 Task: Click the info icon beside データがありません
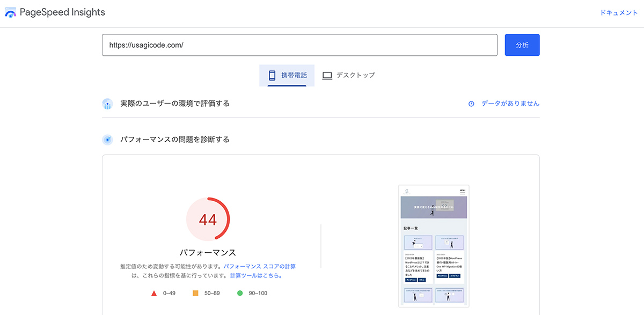[x=471, y=104]
